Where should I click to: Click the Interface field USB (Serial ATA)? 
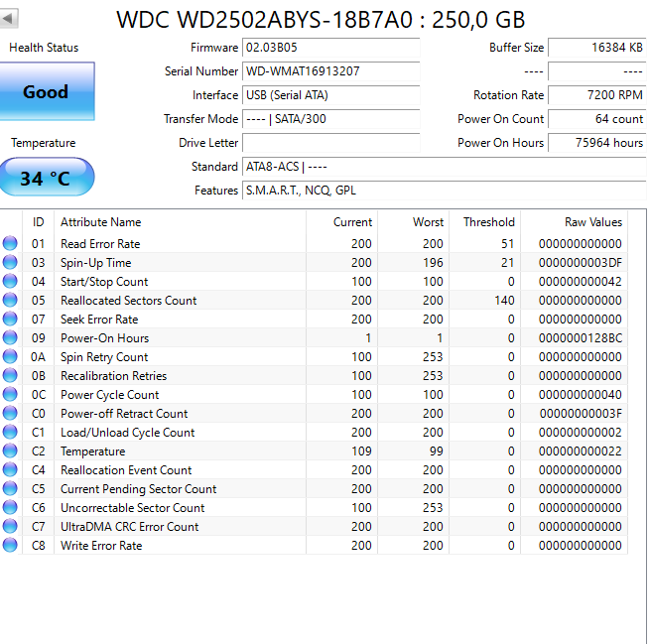click(x=330, y=95)
